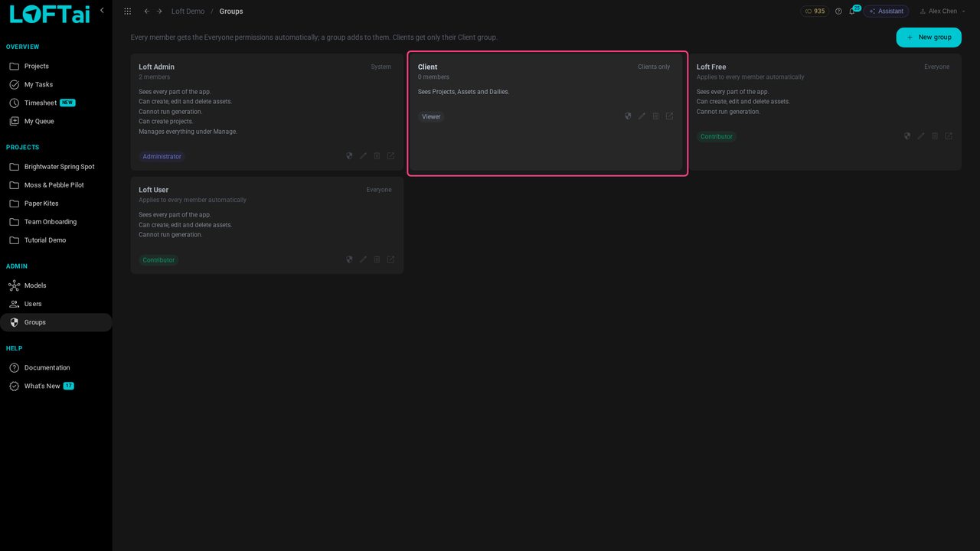Screen dimensions: 980x551
Task: Edit the Loft User group pencil icon
Action: (x=363, y=259)
